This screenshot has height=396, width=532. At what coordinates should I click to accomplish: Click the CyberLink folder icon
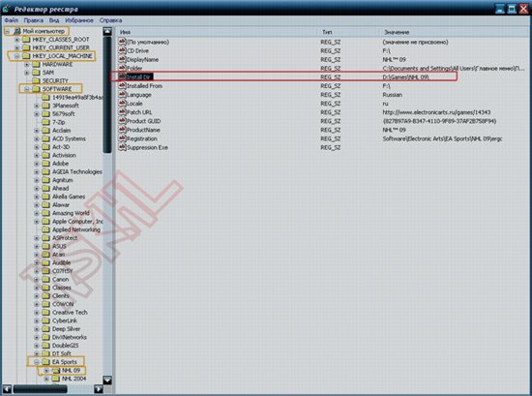click(45, 320)
